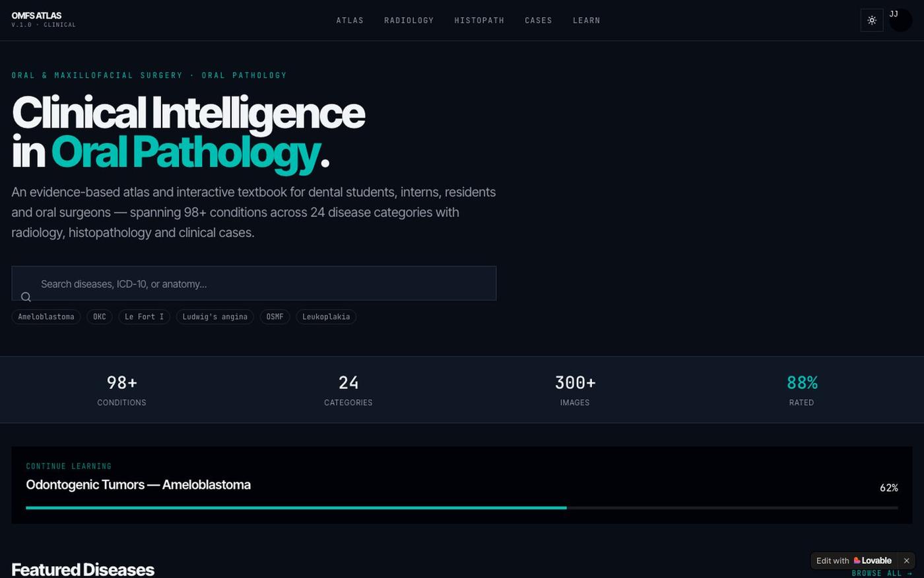Select the Leukoplakia suggestion chip
The height and width of the screenshot is (578, 924).
(326, 317)
